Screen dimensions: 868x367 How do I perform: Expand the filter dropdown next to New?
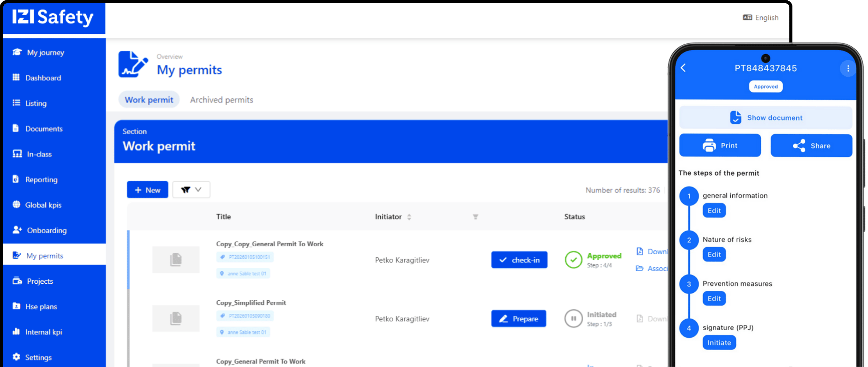pyautogui.click(x=191, y=190)
